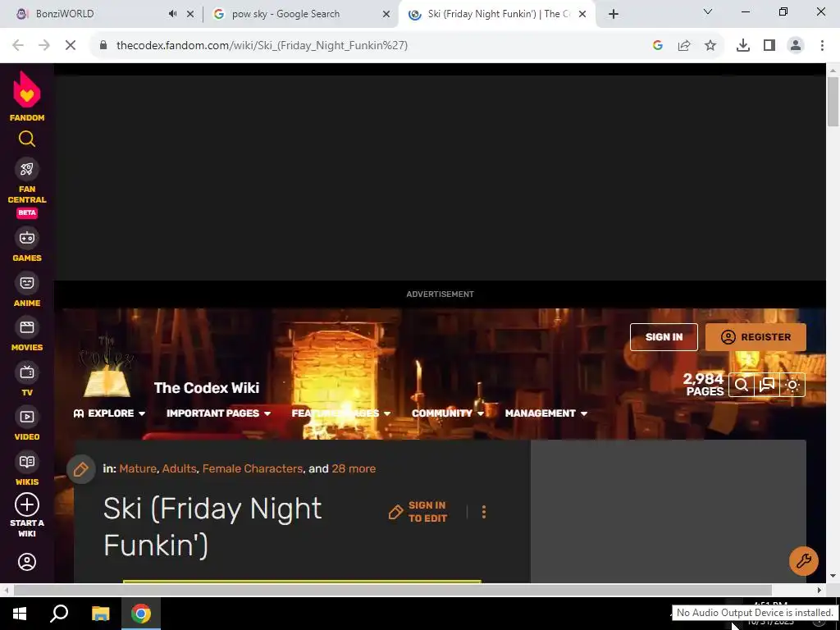
Task: Click the vertical page scrollbar thumb
Action: click(833, 102)
